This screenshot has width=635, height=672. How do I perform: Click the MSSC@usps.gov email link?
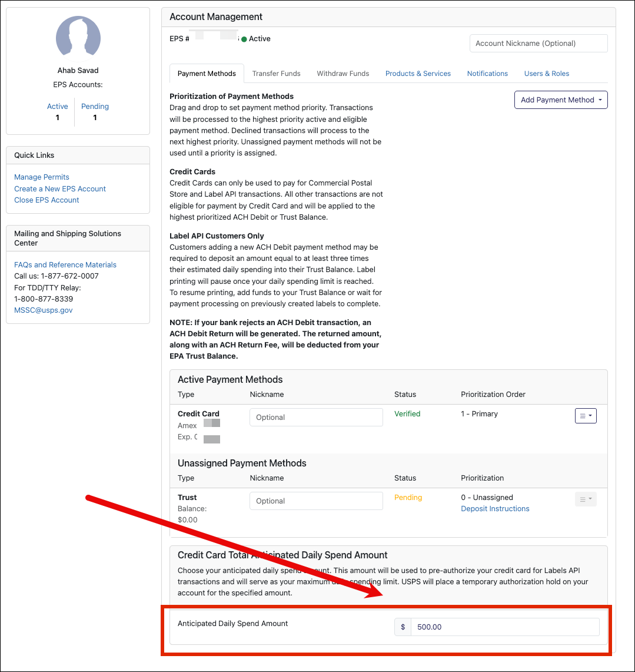click(44, 310)
